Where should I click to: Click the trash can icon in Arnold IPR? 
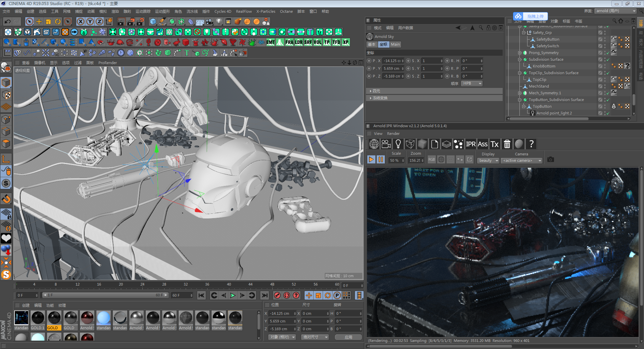pyautogui.click(x=507, y=144)
